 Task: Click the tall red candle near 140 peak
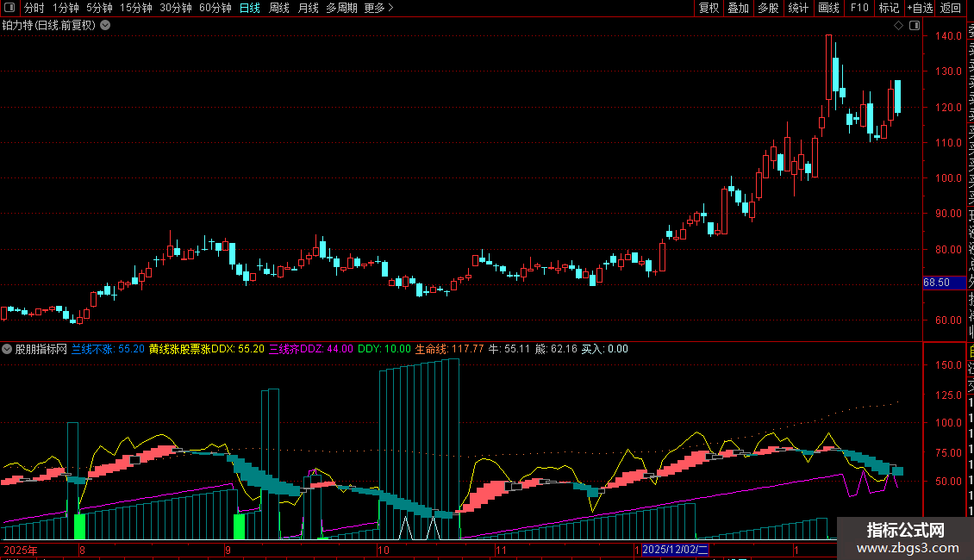828,67
